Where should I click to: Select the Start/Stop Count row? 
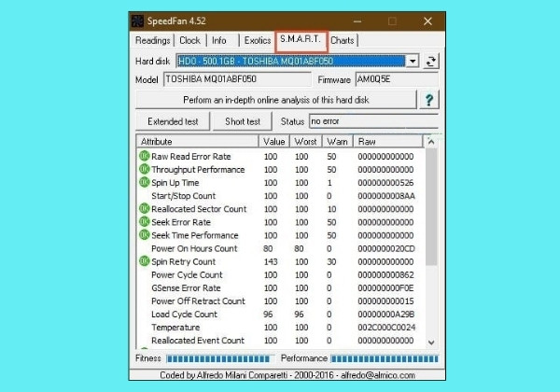[x=281, y=196]
